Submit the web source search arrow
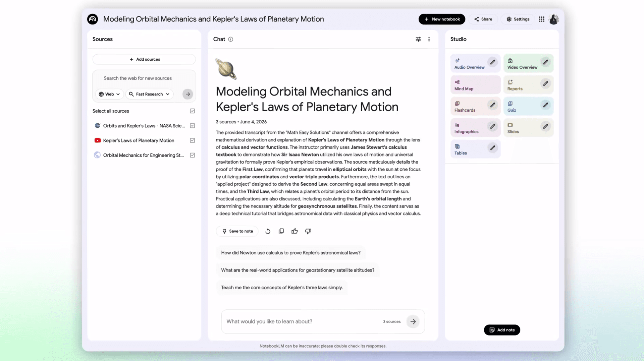Screen dimensions: 644x361 click(188, 94)
